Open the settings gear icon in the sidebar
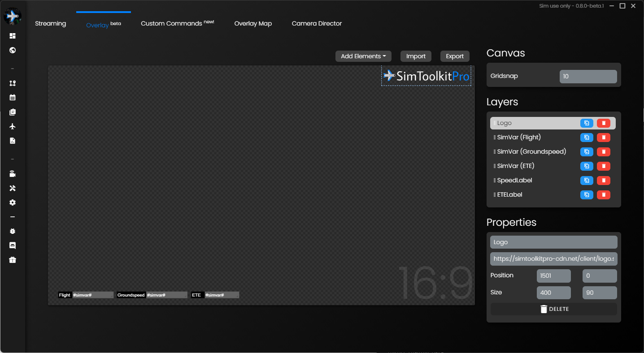Image resolution: width=644 pixels, height=353 pixels. click(x=13, y=202)
